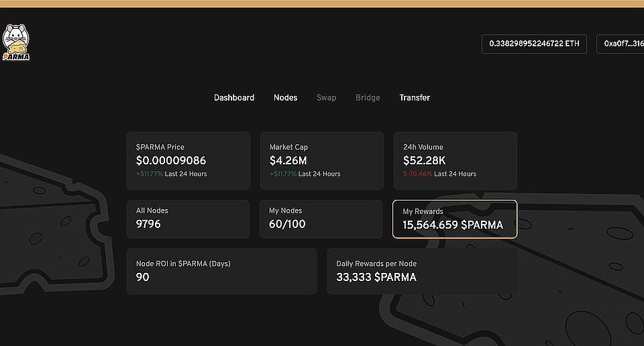The height and width of the screenshot is (346, 644).
Task: Click the My Nodes card
Action: pos(321,219)
